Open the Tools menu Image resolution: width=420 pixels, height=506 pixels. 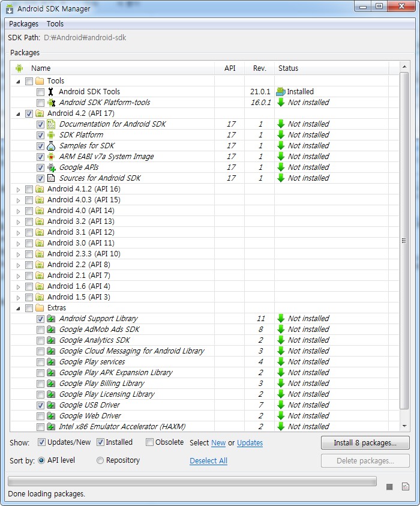click(55, 24)
